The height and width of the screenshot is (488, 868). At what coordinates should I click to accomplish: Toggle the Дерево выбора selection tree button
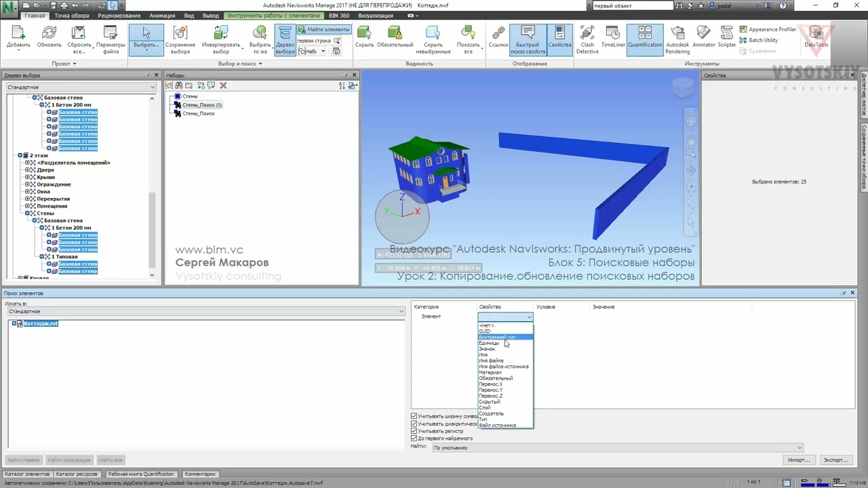(285, 41)
